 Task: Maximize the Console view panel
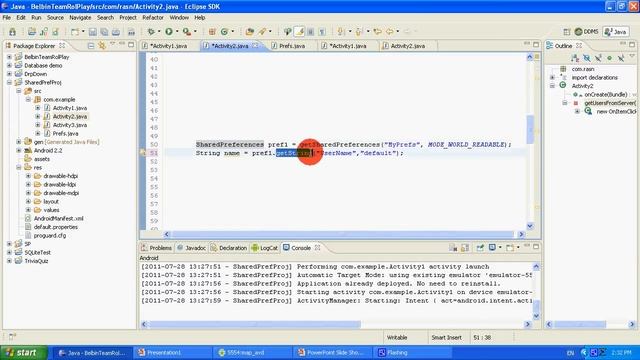click(x=536, y=247)
